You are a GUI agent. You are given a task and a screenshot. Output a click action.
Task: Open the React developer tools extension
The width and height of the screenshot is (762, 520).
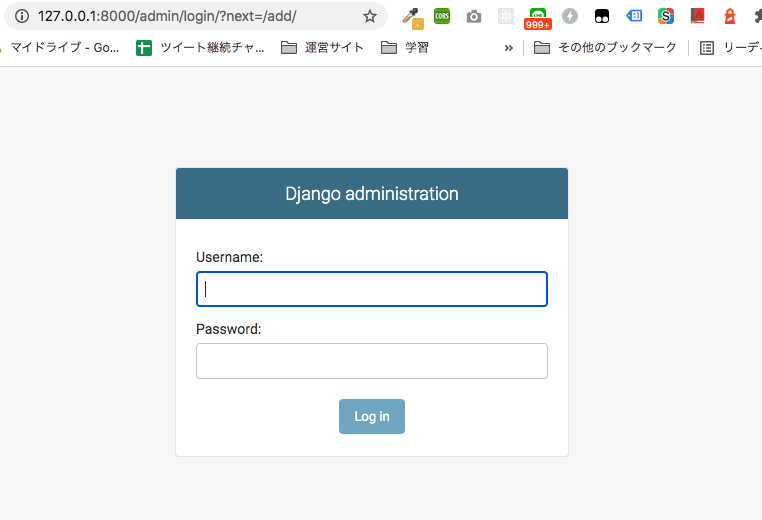506,17
